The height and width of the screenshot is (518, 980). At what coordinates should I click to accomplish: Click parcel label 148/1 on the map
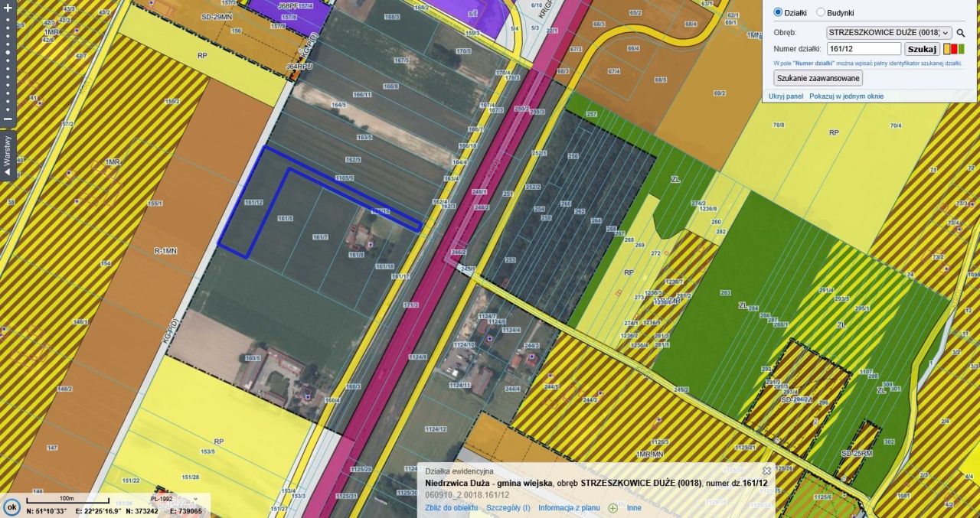(81, 322)
